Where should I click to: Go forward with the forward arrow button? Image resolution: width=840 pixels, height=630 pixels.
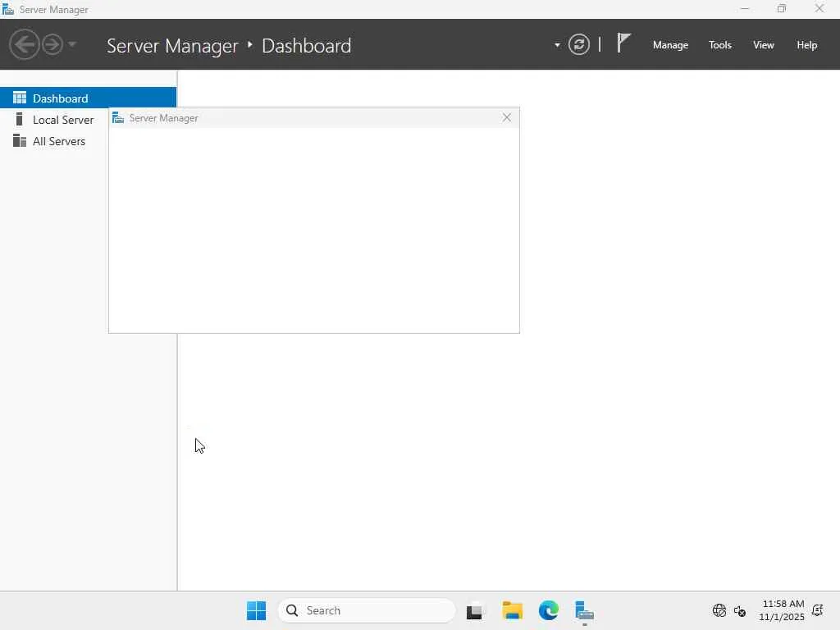52,44
